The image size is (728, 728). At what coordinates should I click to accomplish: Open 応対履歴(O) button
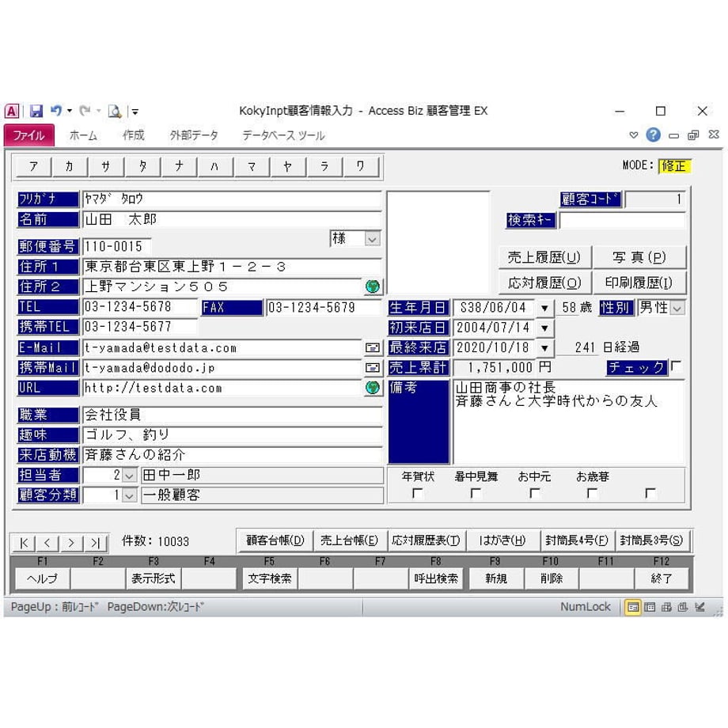[544, 282]
